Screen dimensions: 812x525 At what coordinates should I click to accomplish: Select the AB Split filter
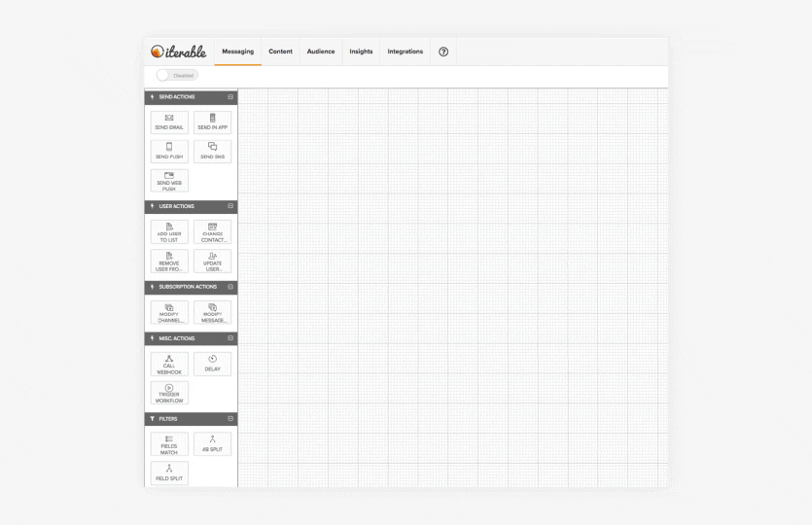(x=212, y=444)
